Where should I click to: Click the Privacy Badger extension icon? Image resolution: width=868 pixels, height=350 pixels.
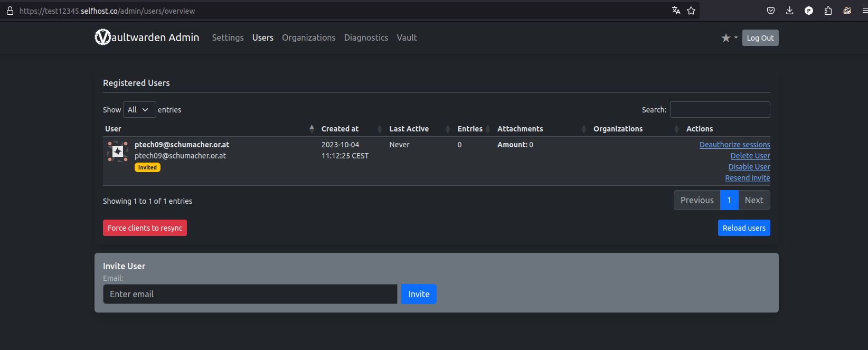click(x=847, y=11)
